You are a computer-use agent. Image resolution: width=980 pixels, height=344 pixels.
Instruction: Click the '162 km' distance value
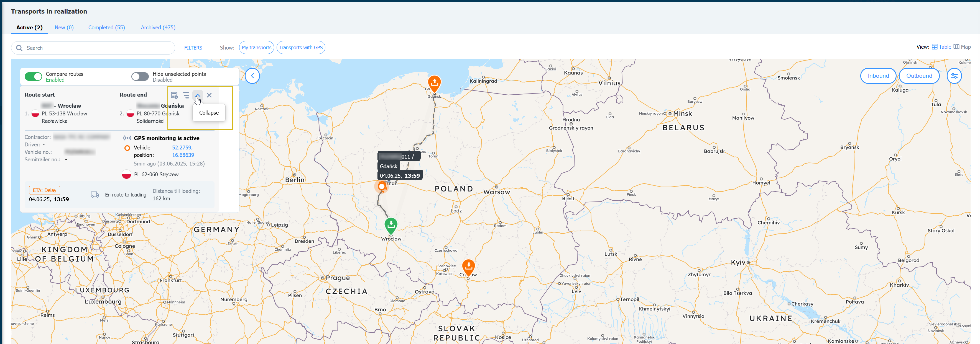[x=161, y=199]
